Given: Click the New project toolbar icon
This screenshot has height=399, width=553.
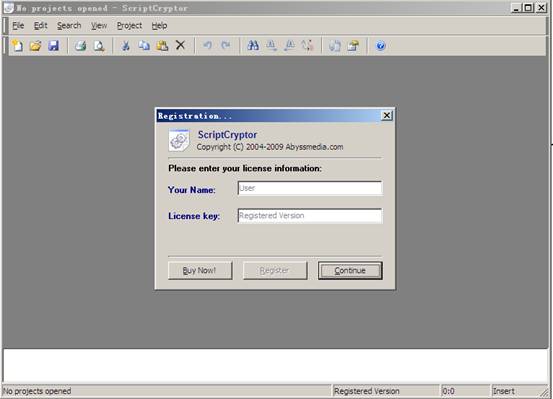Looking at the screenshot, I should pyautogui.click(x=17, y=46).
